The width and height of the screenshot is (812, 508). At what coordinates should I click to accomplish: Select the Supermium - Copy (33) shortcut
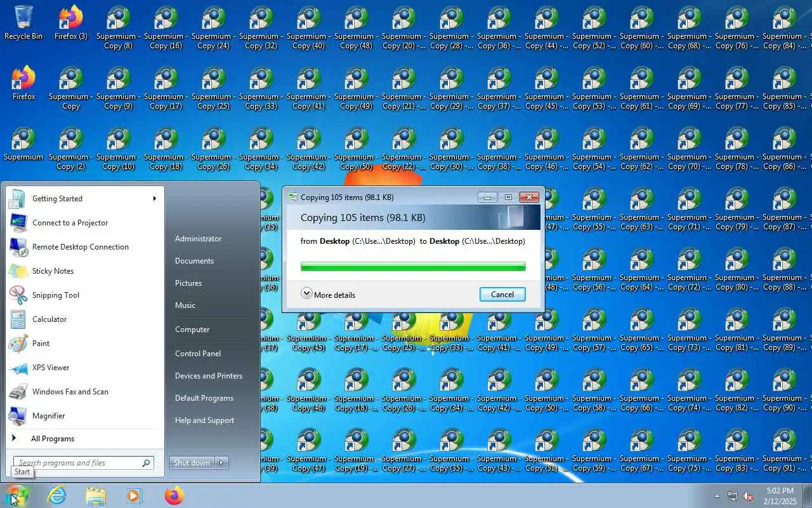tap(261, 88)
